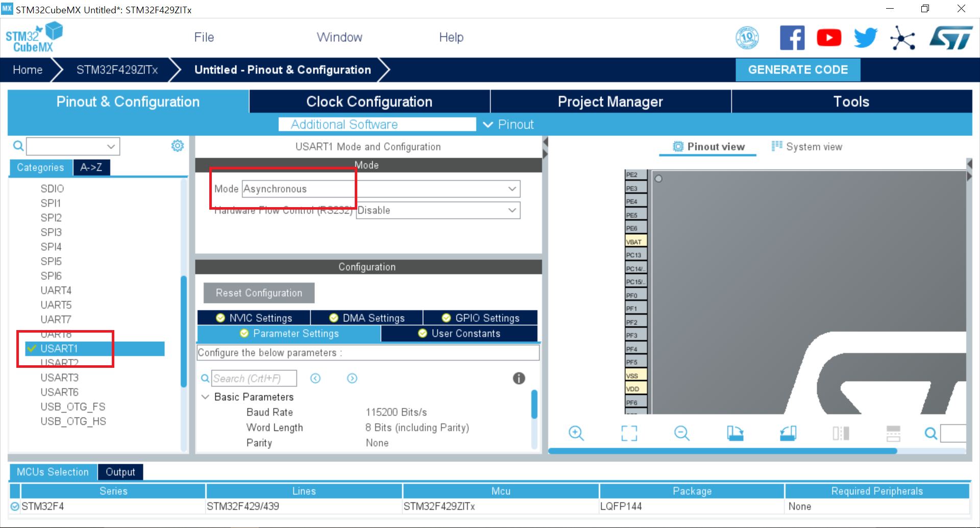980x528 pixels.
Task: Open the USART1 Mode dropdown
Action: tap(381, 189)
